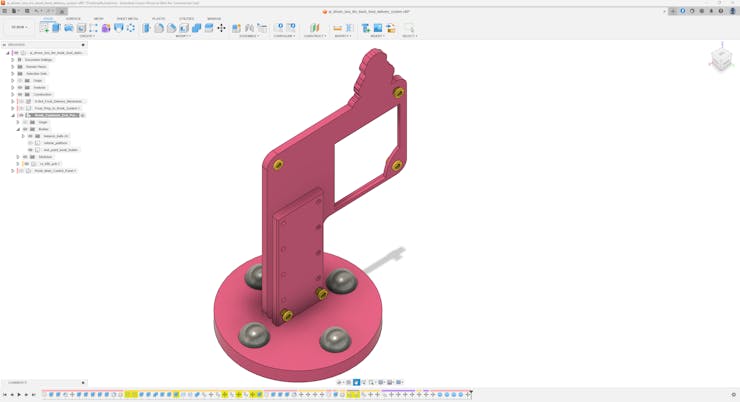Click the Create Sketch tool icon
This screenshot has width=740, height=402.
pos(44,28)
